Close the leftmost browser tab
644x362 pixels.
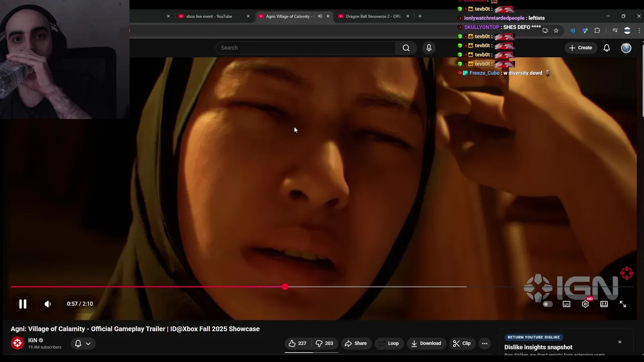click(168, 16)
